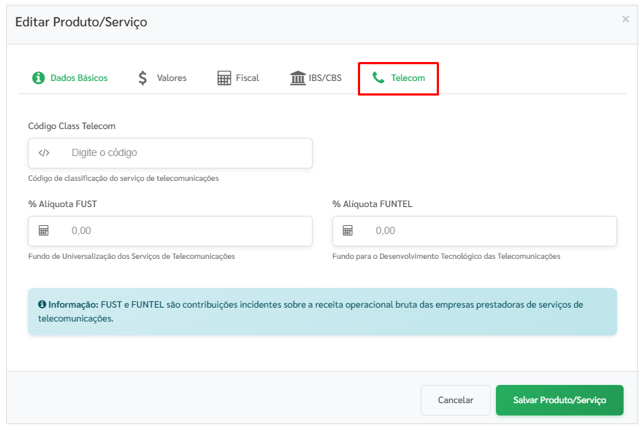Viewport: 643px width, 430px height.
Task: Close the Editar Produto/Serviço dialog
Action: click(626, 19)
